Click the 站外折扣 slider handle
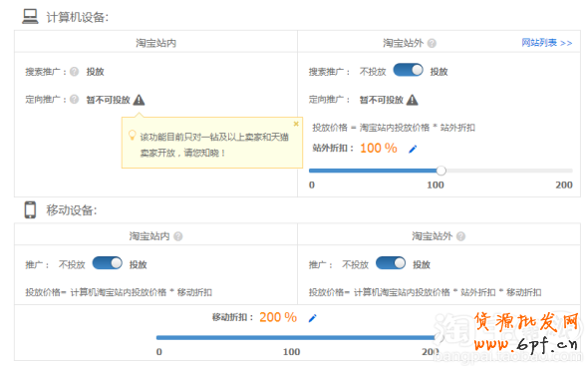588x366 pixels. point(441,171)
